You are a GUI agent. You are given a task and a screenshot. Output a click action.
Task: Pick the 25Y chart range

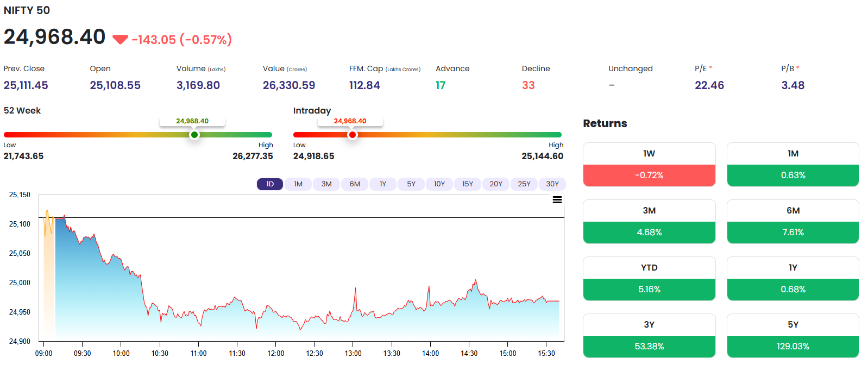[524, 184]
